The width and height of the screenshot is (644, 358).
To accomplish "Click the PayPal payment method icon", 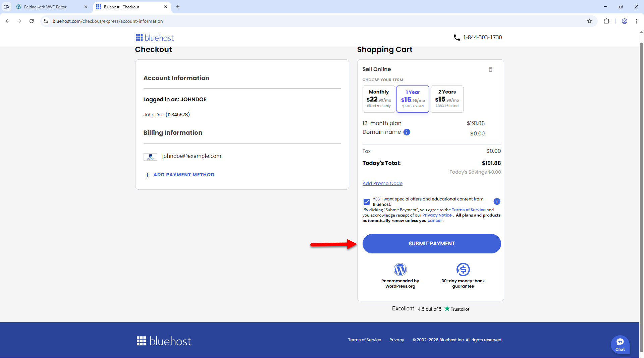I will coord(150,157).
